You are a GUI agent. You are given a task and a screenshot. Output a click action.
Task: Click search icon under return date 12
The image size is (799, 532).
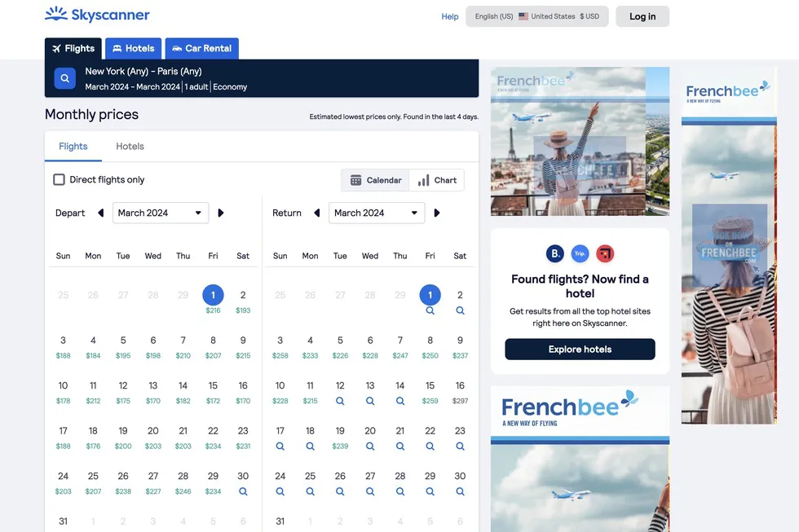coord(340,401)
